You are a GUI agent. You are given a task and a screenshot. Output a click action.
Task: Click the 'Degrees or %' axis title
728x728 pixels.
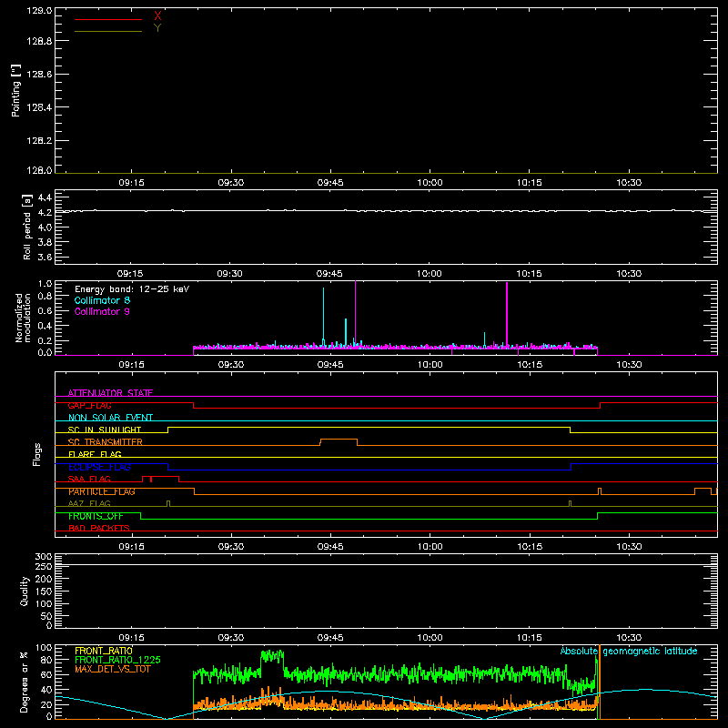tap(25, 682)
